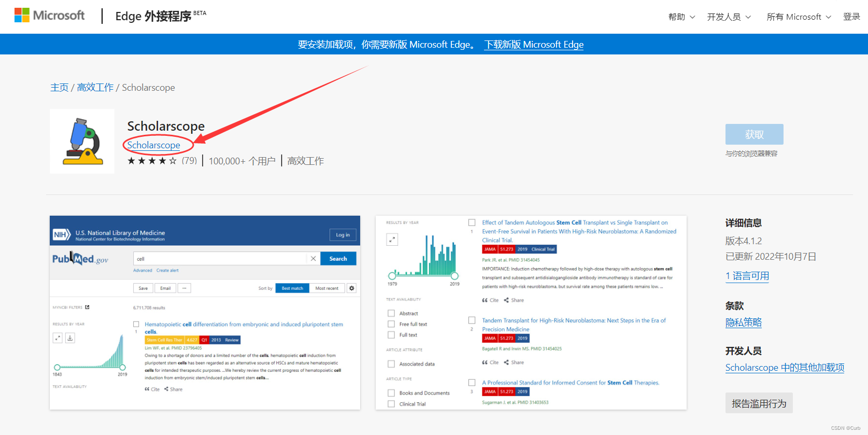Image resolution: width=868 pixels, height=435 pixels.
Task: Click the external link icon beside MYNCBI FILTERS
Action: point(87,307)
